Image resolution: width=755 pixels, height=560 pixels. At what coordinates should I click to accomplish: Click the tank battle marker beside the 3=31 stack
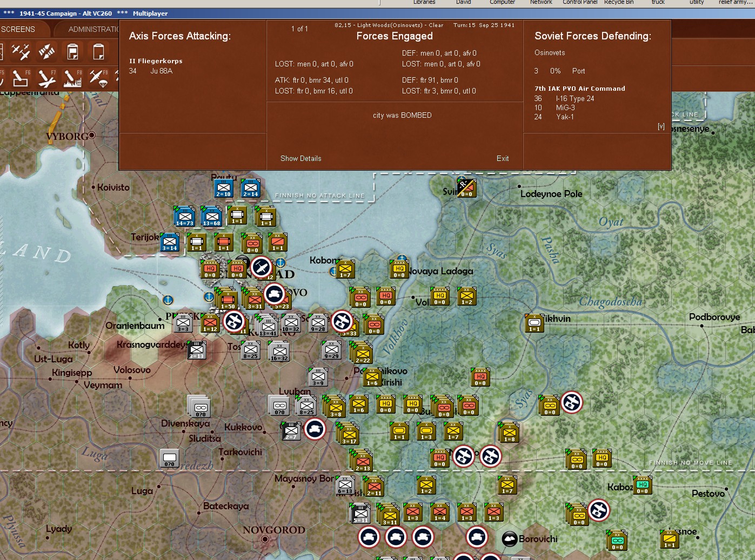pyautogui.click(x=275, y=294)
